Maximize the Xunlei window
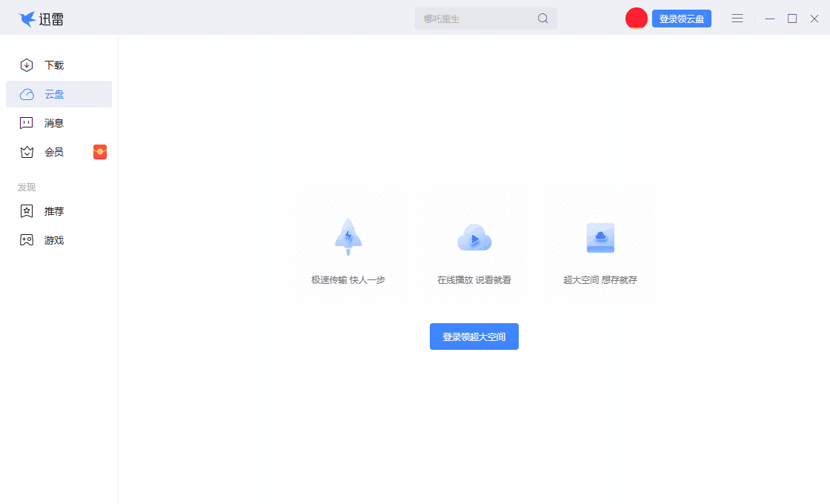This screenshot has width=830, height=504. pyautogui.click(x=792, y=19)
